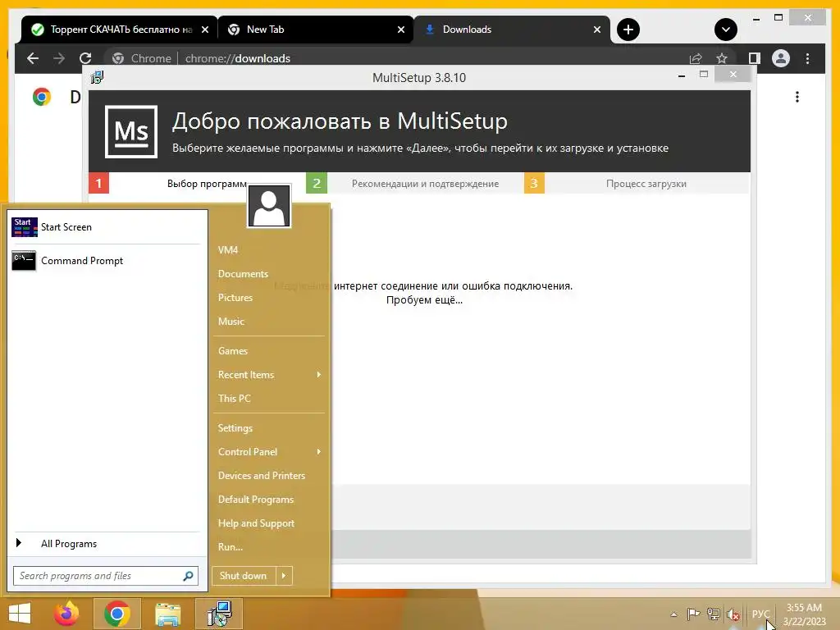Click the MultiSetup Ms logo

click(x=131, y=132)
